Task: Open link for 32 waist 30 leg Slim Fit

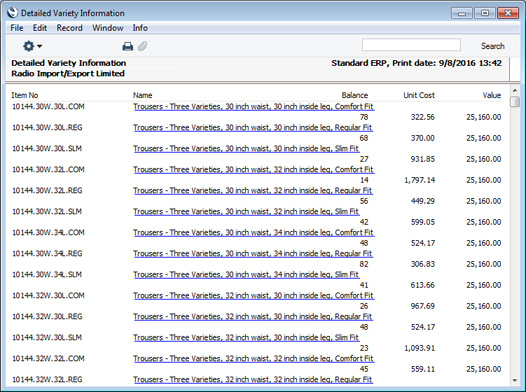Action: [x=246, y=337]
